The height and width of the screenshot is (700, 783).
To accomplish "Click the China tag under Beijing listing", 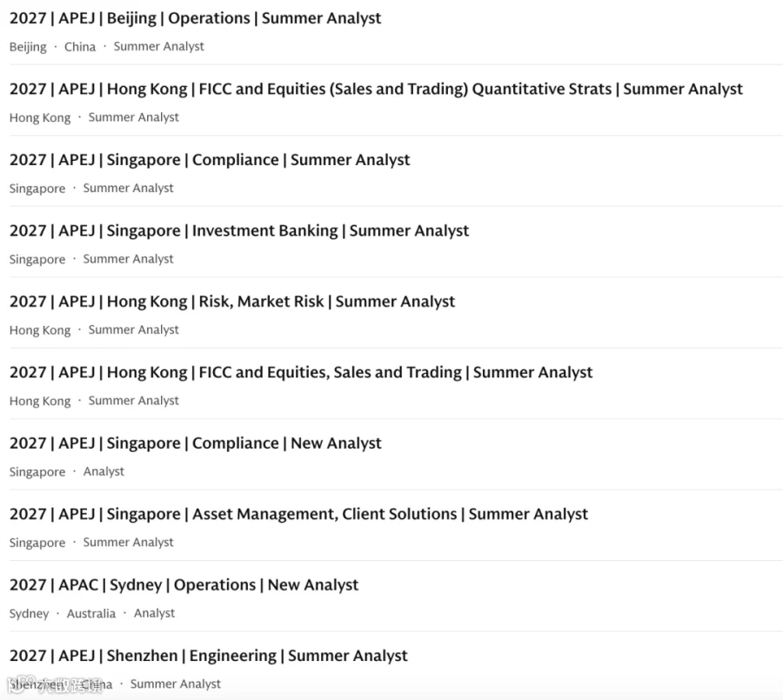I will tap(80, 47).
